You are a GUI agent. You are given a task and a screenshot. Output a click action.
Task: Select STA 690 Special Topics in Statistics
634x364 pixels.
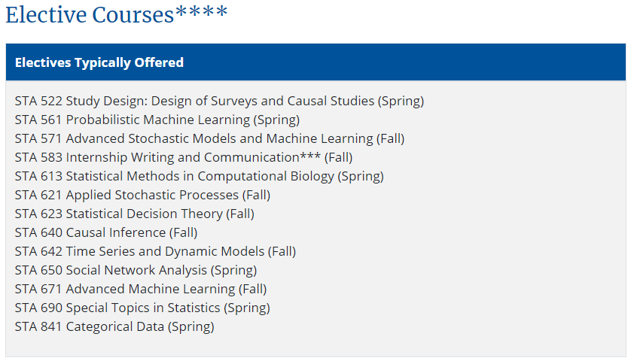pos(142,308)
